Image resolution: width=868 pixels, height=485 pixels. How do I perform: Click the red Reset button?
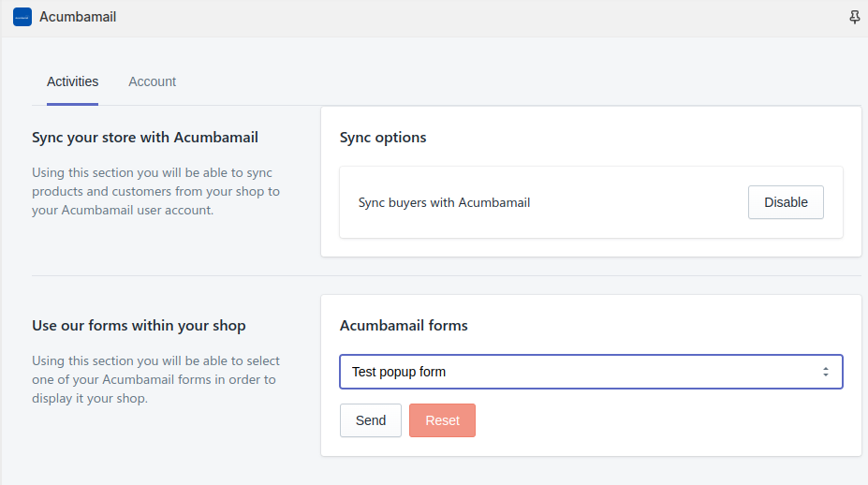[442, 420]
